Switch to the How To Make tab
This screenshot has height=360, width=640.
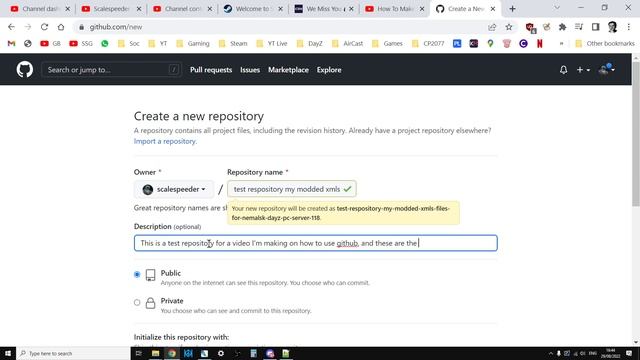click(394, 9)
